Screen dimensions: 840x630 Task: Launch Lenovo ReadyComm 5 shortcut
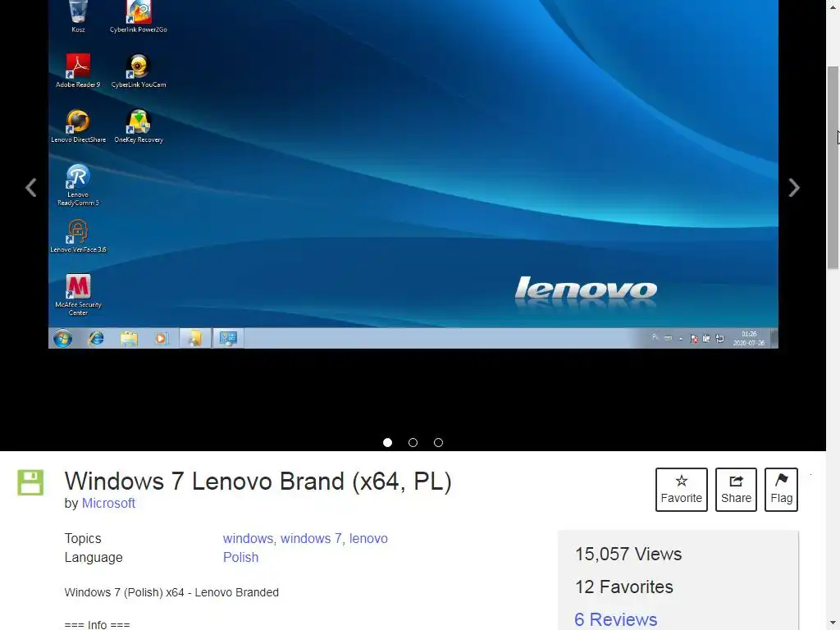[x=78, y=185]
